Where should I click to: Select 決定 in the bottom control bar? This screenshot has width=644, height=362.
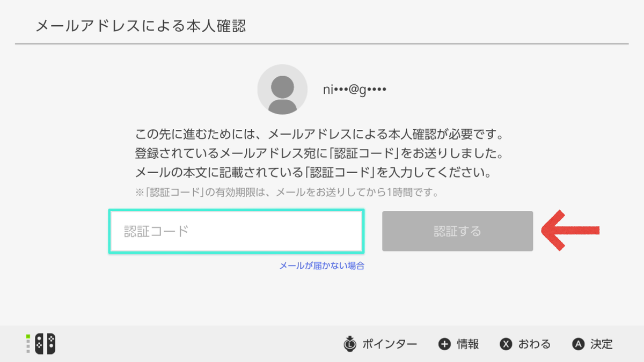coord(602,344)
